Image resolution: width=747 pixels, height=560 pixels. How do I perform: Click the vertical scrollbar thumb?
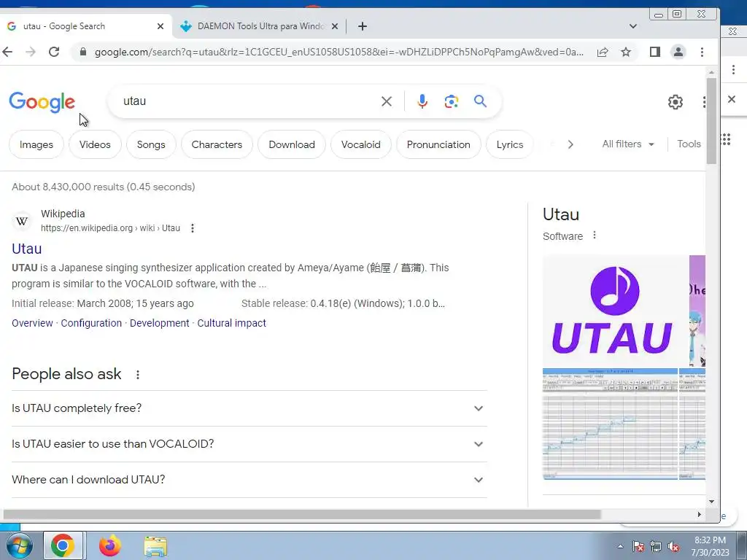point(711,121)
